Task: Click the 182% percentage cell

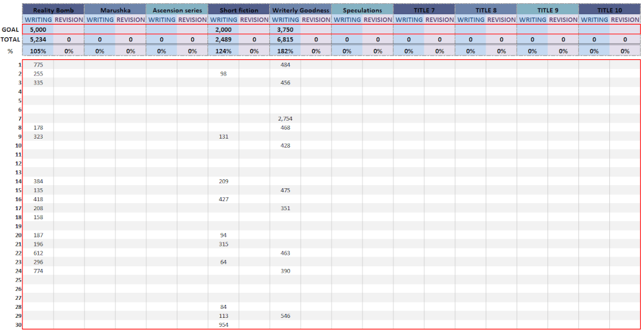Action: tap(285, 51)
